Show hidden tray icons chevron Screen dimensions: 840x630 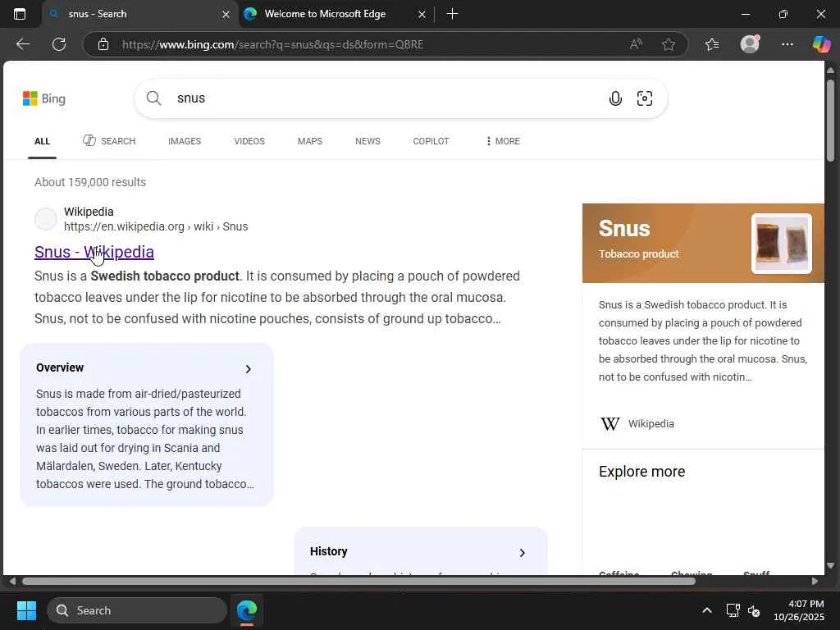point(707,610)
